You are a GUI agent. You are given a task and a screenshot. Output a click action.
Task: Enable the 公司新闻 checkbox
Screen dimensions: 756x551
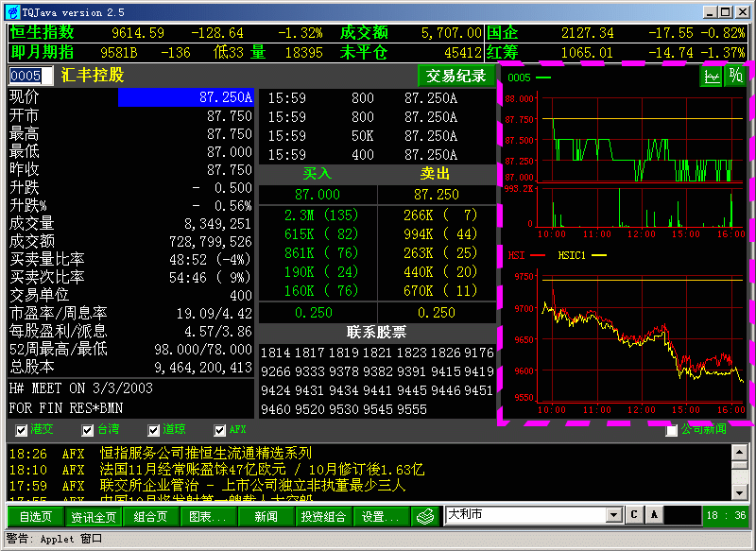click(672, 430)
